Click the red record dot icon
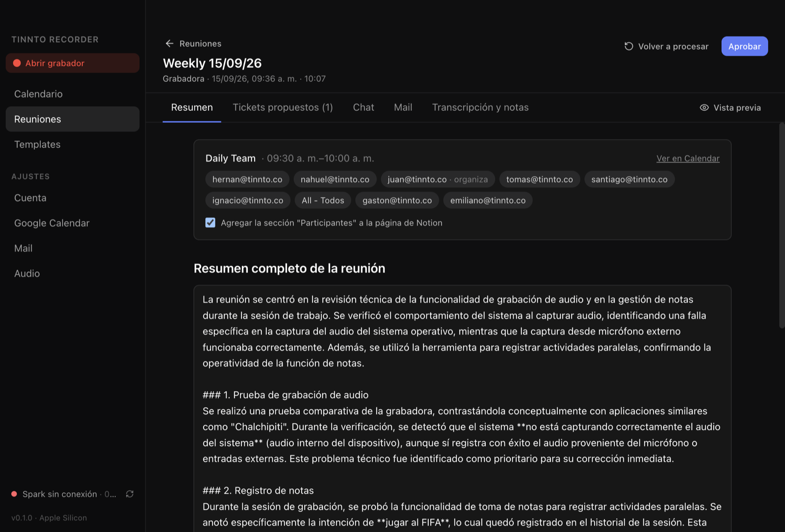Screen dimensions: 785x532 (x=17, y=63)
